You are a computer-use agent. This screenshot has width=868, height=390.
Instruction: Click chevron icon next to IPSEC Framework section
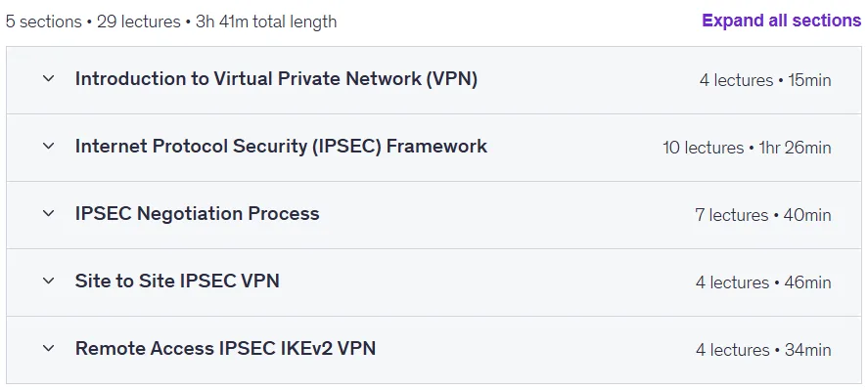(49, 146)
